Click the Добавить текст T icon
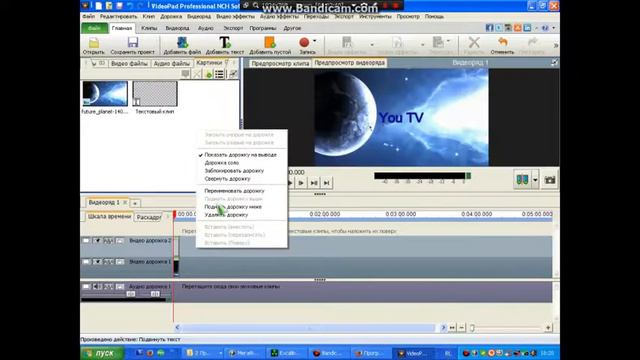640x360 pixels. click(225, 42)
